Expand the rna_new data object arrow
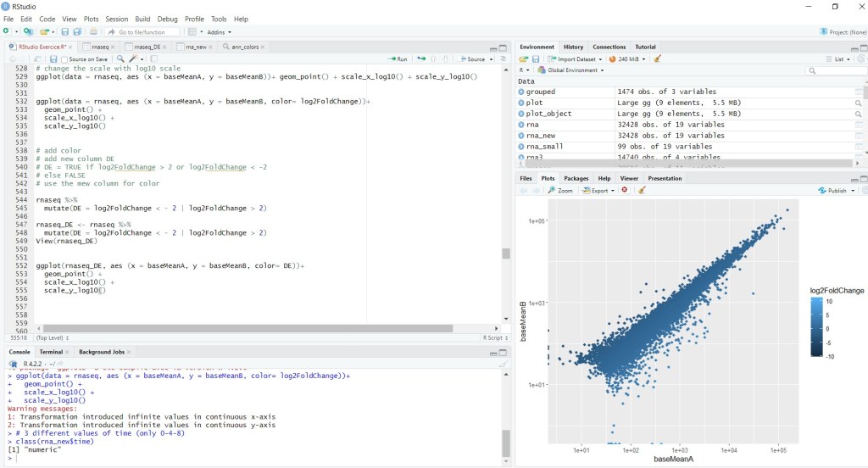This screenshot has height=468, width=868. click(521, 136)
